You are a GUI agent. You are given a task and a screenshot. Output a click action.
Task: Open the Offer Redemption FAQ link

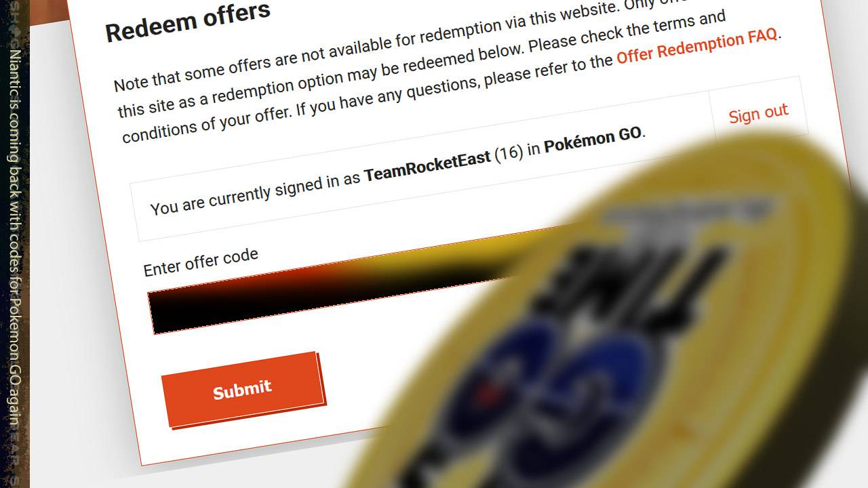pos(697,47)
